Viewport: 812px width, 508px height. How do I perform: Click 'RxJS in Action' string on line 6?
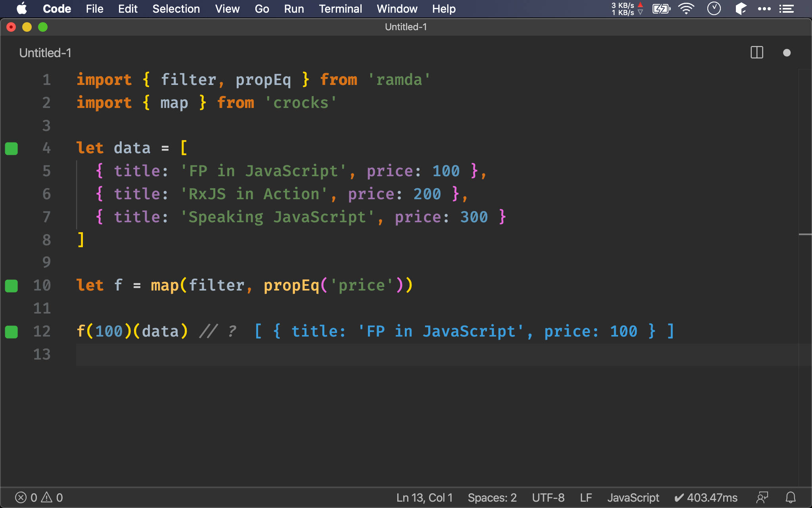click(x=254, y=194)
